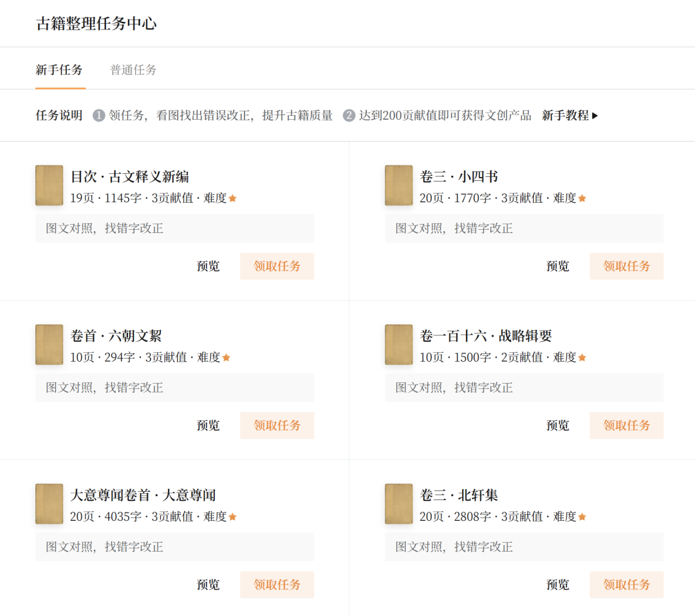
Task: Click the book cover icon beside 卷首 · 六朝文絜
Action: (49, 344)
